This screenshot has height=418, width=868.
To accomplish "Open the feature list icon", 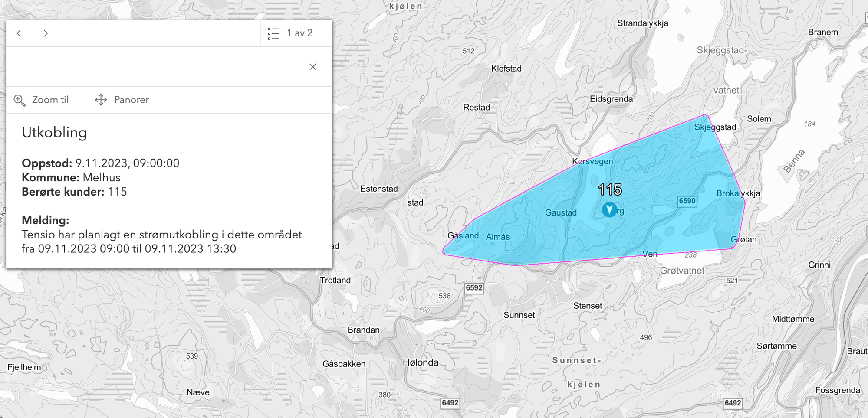I will [x=273, y=33].
